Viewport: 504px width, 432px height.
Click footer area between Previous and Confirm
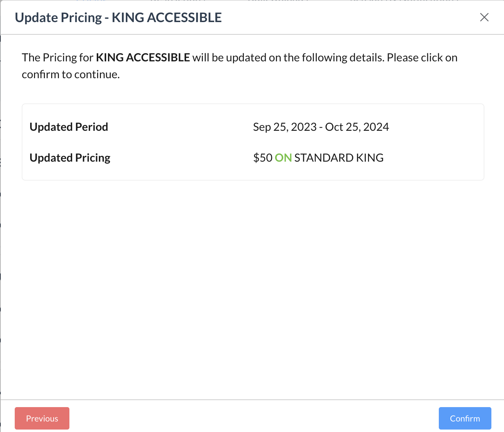[252, 418]
